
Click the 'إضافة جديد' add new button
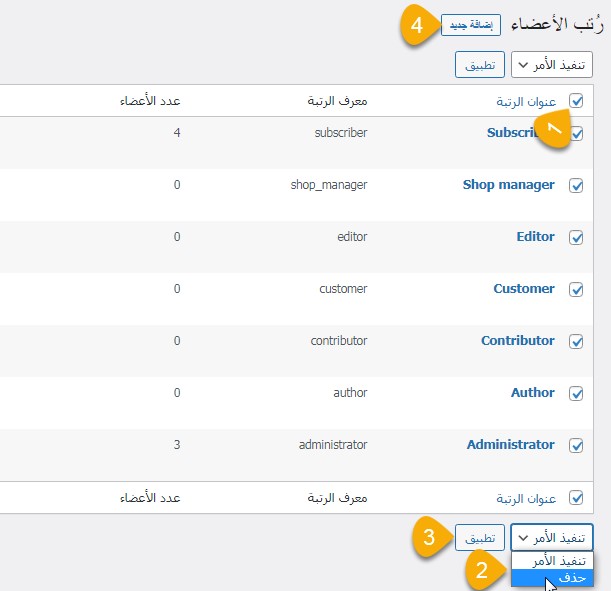coord(470,25)
